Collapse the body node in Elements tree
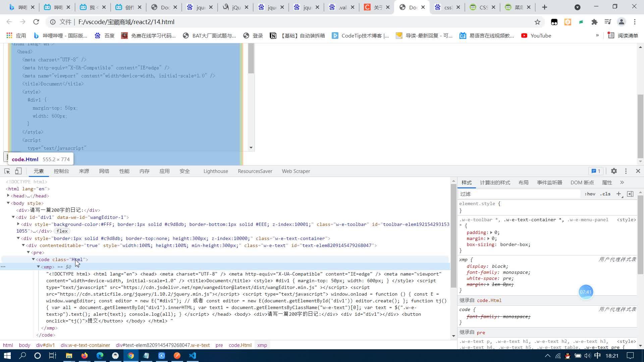The image size is (644, 362). 8,203
